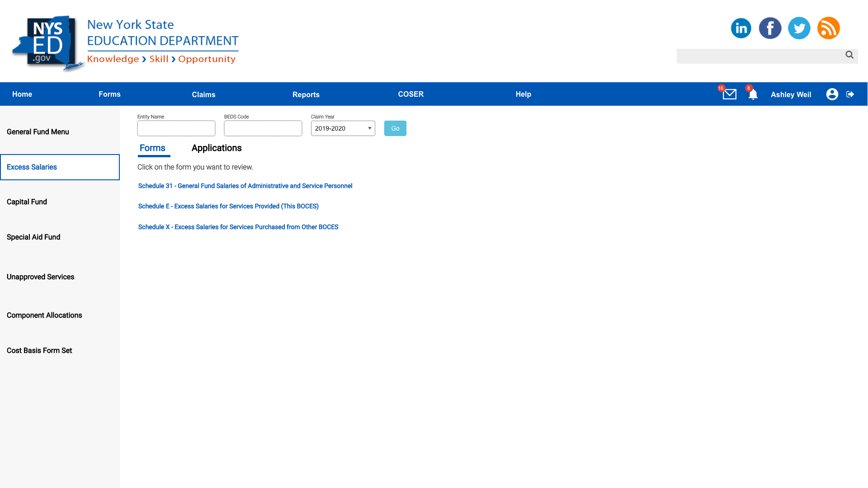Select Component Allocations in the sidebar
This screenshot has width=868, height=488.
44,315
